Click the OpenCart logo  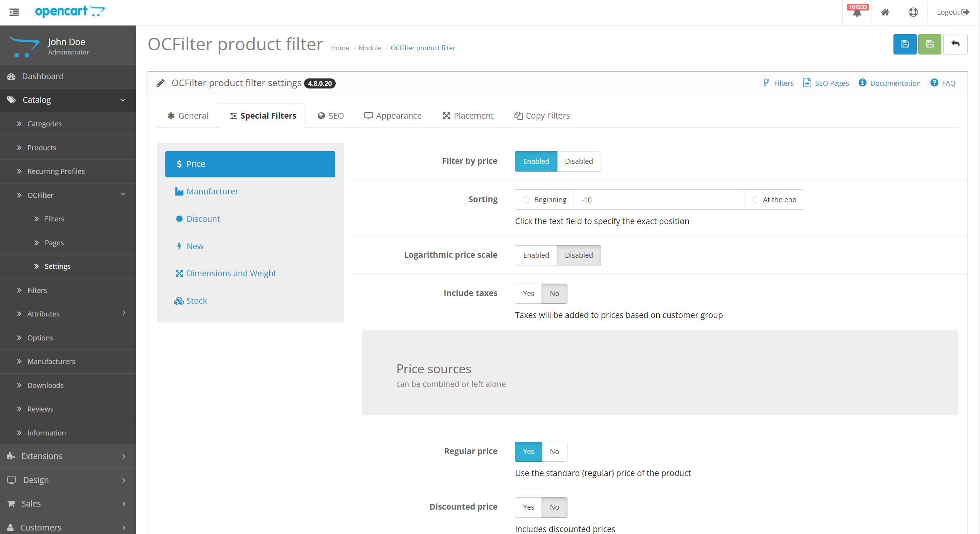coord(70,12)
